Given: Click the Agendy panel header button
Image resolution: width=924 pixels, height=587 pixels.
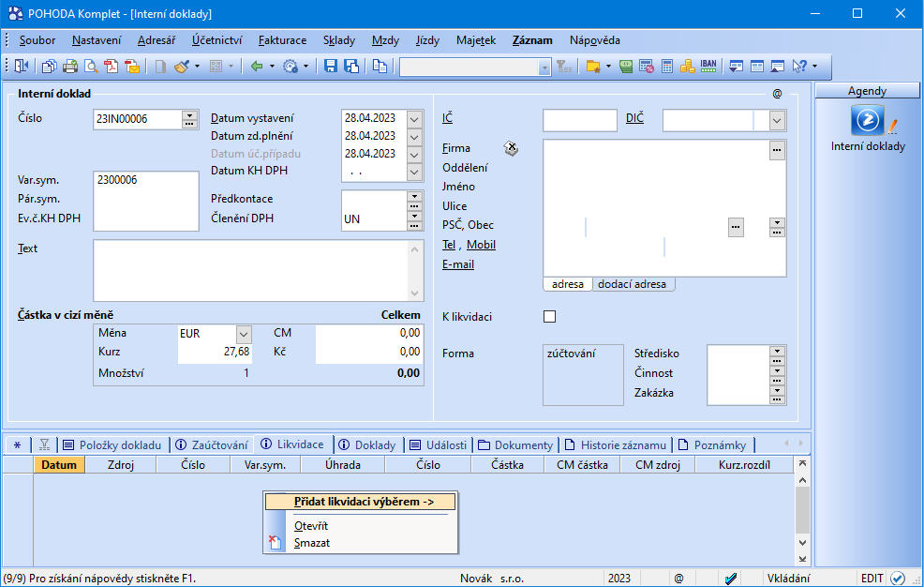Looking at the screenshot, I should [x=867, y=91].
